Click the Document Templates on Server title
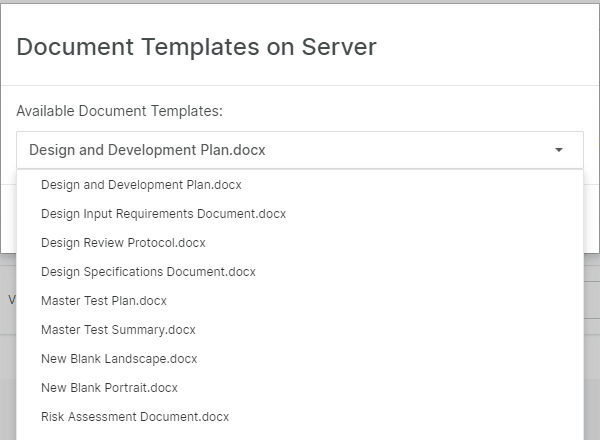 point(196,46)
